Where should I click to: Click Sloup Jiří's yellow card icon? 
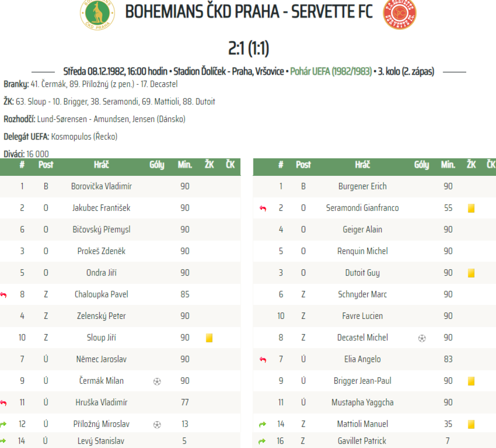[209, 338]
